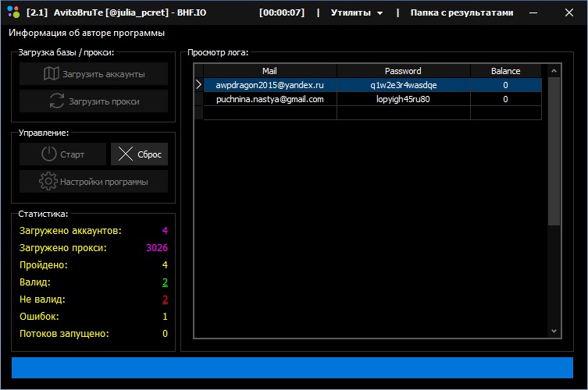Screen dimensions: 588x390
Task: Open Информация об авторе программы
Action: click(x=87, y=33)
